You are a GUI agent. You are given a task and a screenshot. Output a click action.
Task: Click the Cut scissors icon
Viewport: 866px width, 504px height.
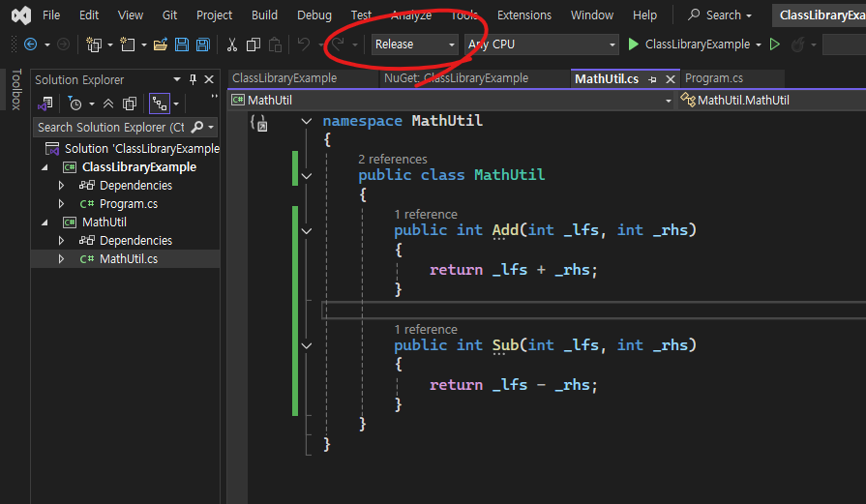click(232, 44)
